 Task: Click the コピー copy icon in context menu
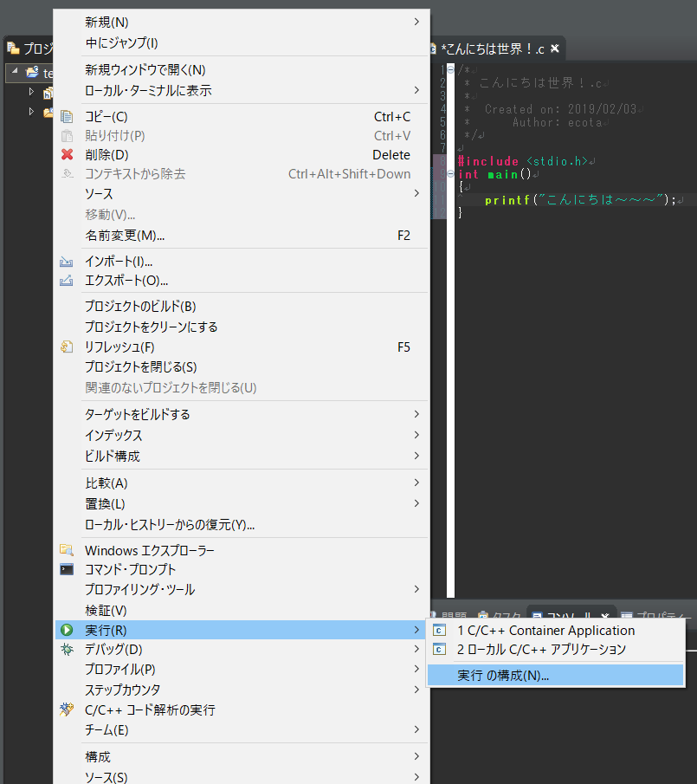pos(67,116)
